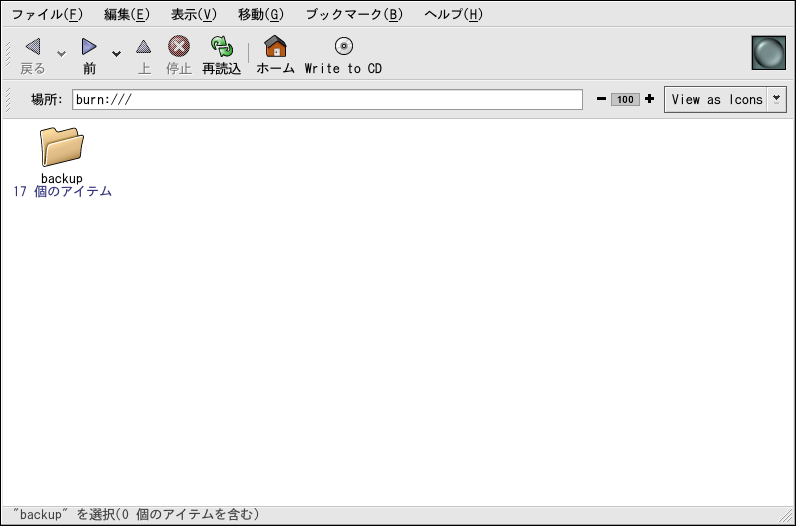796x526 pixels.
Task: Open the 編集(E) menu
Action: tap(126, 14)
